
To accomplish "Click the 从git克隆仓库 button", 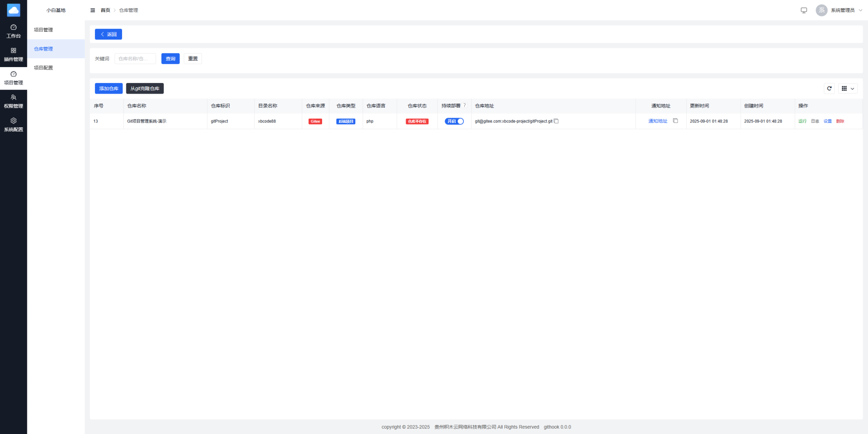I will pos(145,88).
